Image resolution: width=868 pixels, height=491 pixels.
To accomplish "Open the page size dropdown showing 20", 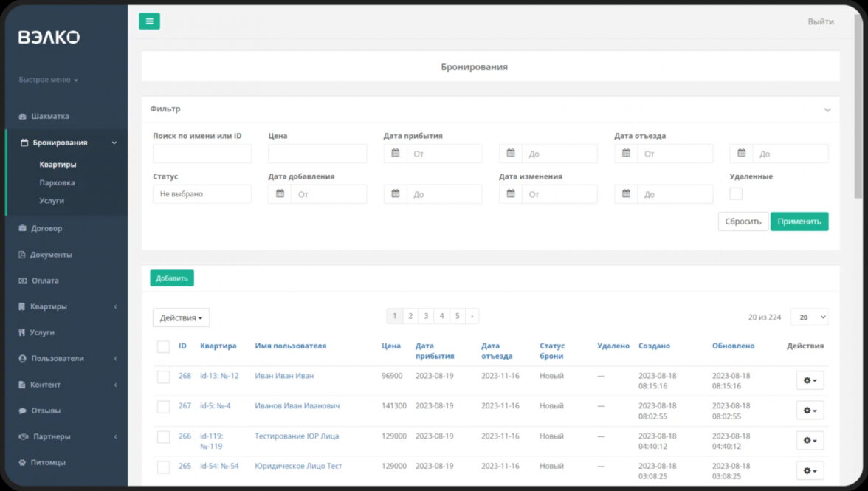I will [809, 317].
